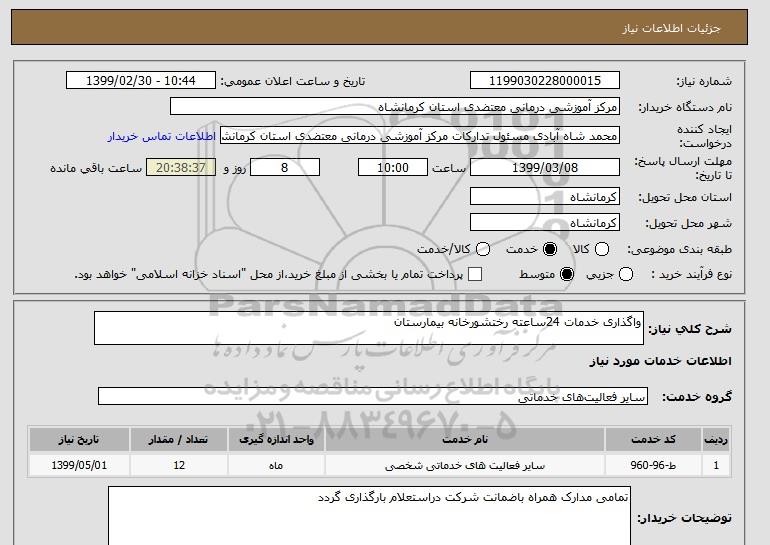Click the service code cell ط-96-960

click(x=653, y=465)
